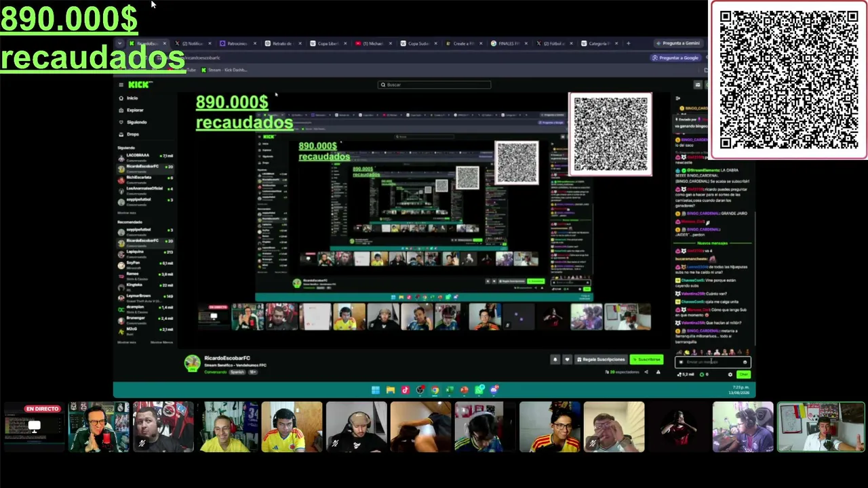Click Regala Suscripciones button
The height and width of the screenshot is (488, 868).
pos(600,360)
